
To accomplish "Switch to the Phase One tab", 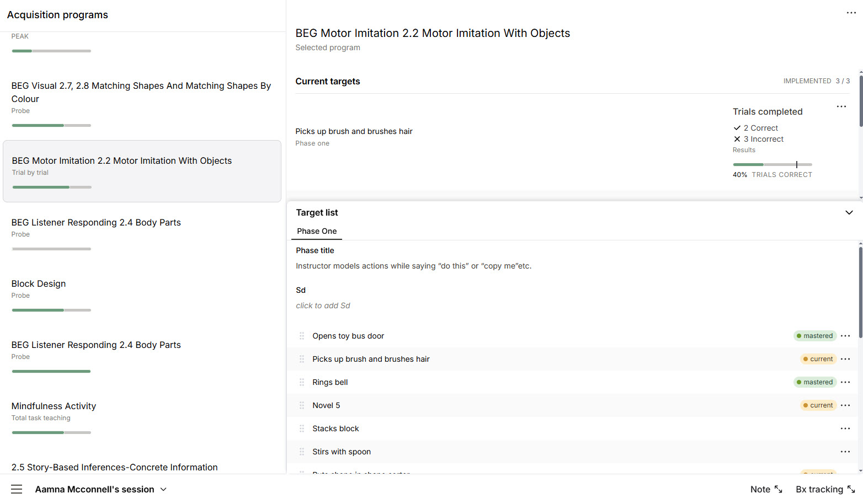I will pos(317,231).
